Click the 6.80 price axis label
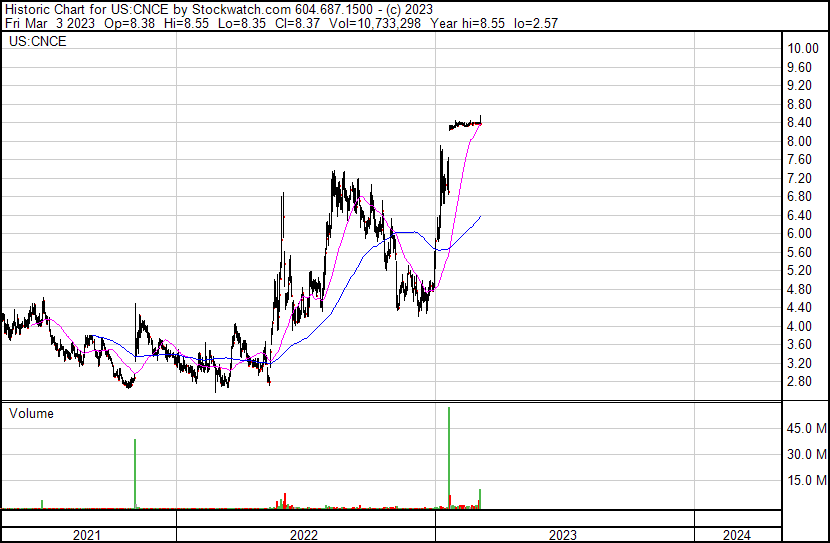 click(x=799, y=196)
